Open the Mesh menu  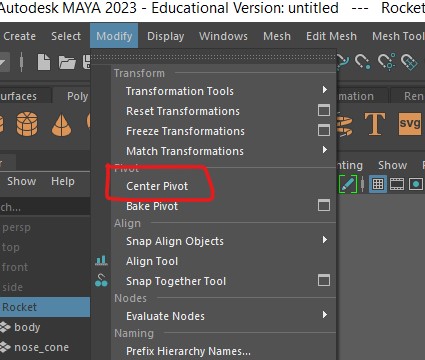(277, 36)
